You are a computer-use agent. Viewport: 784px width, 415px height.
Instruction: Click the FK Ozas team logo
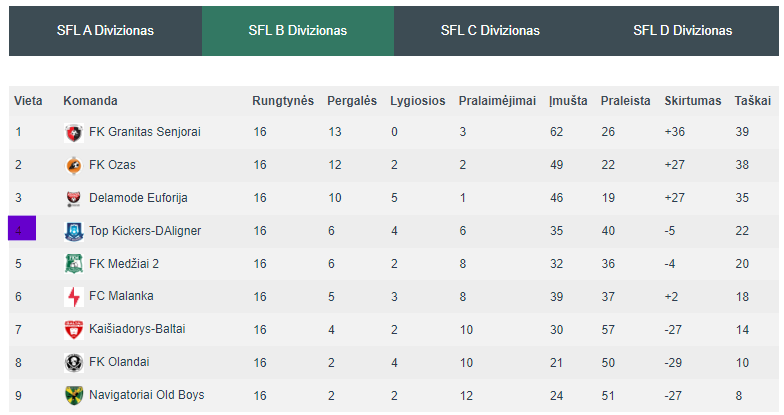[x=74, y=166]
